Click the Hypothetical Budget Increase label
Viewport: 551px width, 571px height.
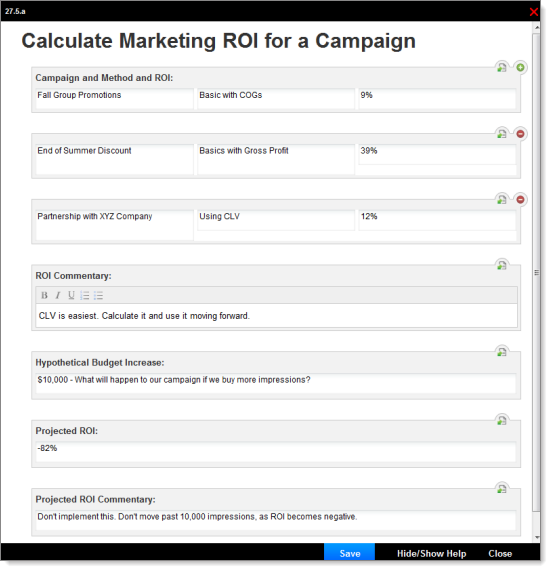(x=100, y=363)
